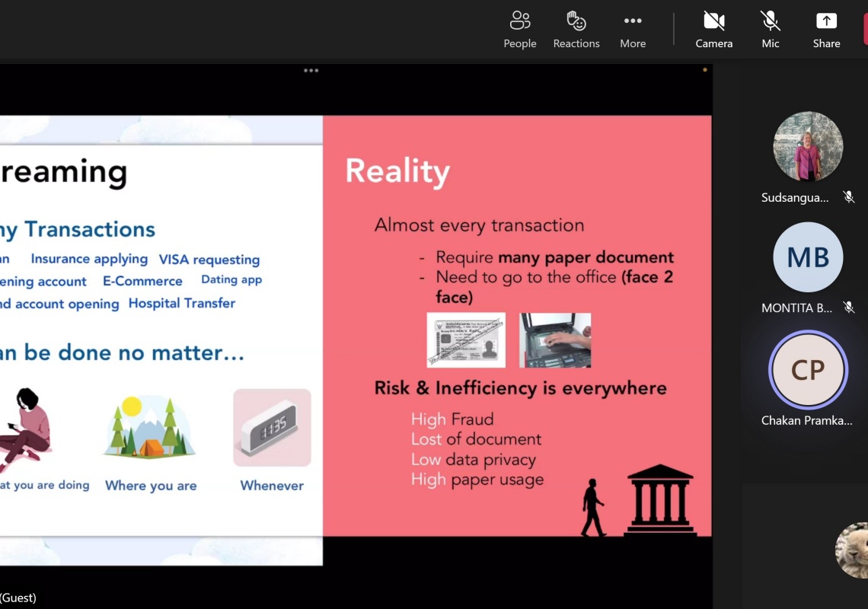Image resolution: width=868 pixels, height=609 pixels.
Task: Click the three-dot handle above the shared slide
Action: pyautogui.click(x=311, y=70)
